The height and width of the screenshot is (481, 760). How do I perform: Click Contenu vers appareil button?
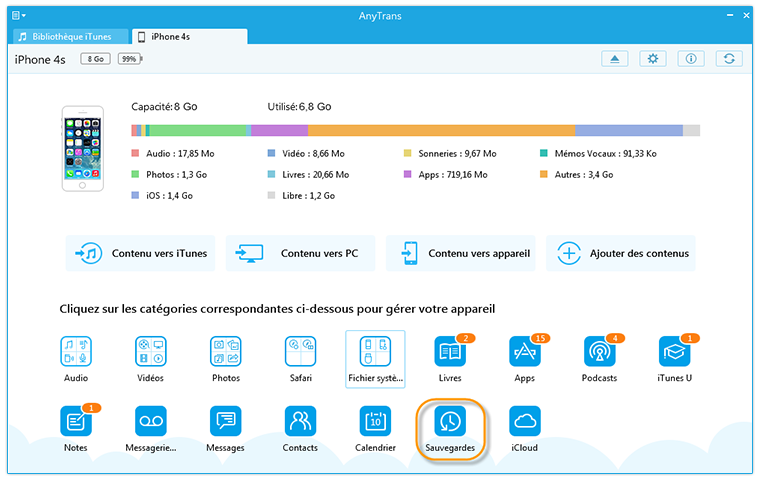tap(461, 253)
